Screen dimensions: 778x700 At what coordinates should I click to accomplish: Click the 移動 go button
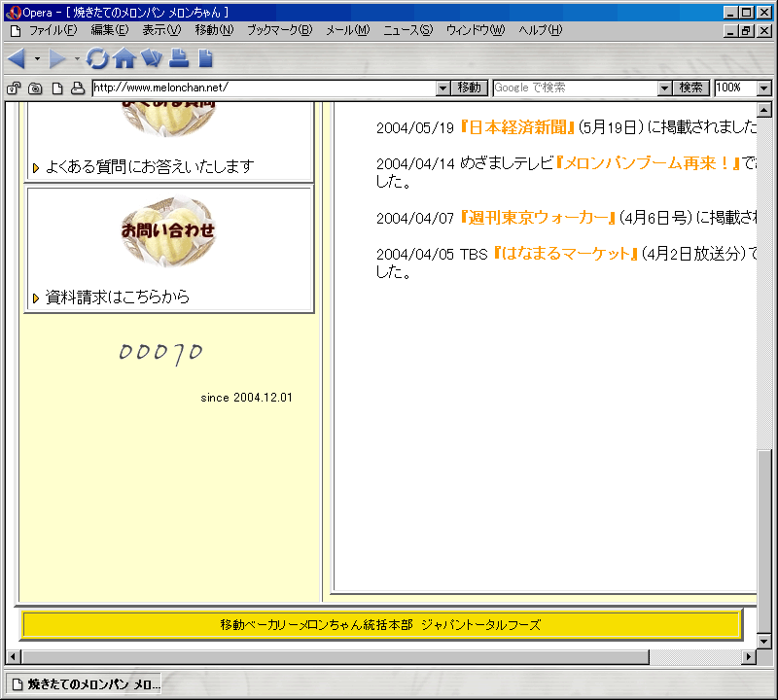470,87
